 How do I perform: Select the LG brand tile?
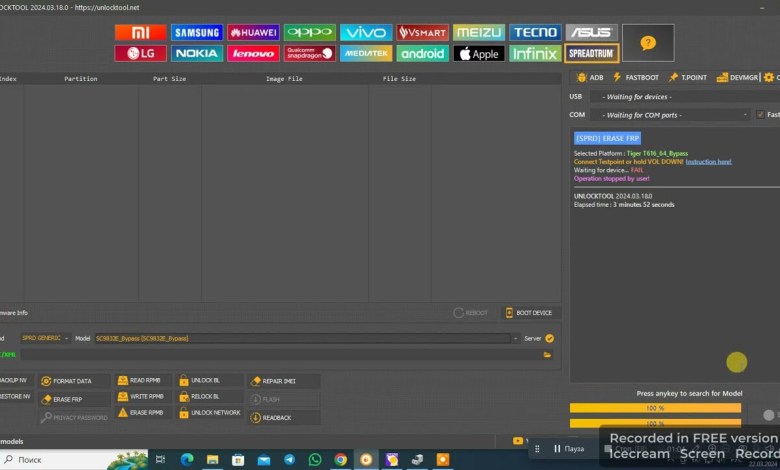point(140,53)
